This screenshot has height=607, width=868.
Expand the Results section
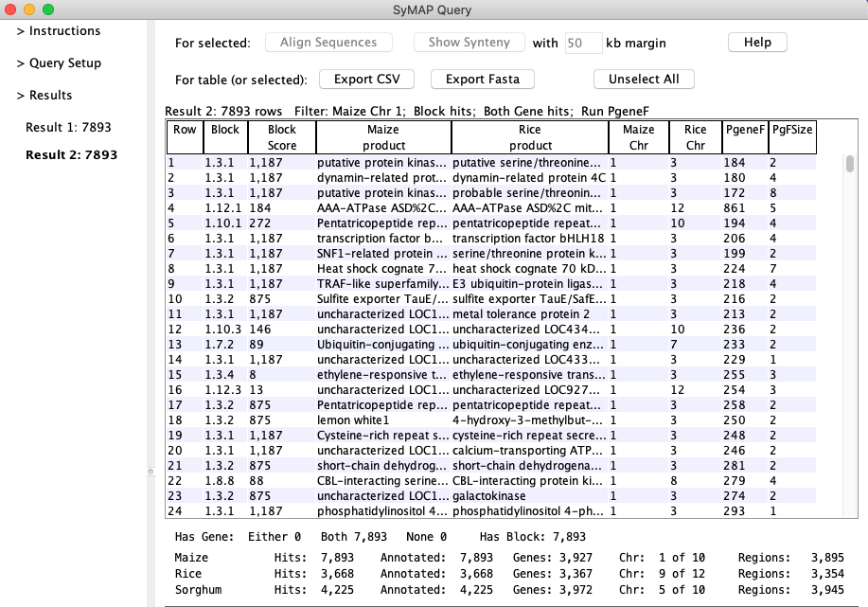point(44,96)
